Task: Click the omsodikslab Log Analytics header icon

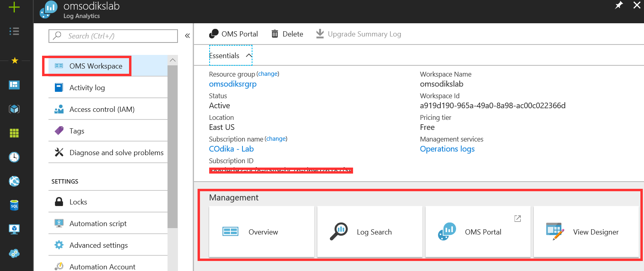Action: (x=48, y=10)
